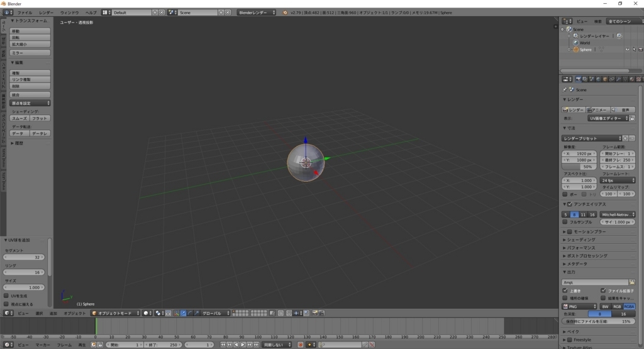Open timeline editor type selector clock icon
The width and height of the screenshot is (644, 349).
point(8,345)
